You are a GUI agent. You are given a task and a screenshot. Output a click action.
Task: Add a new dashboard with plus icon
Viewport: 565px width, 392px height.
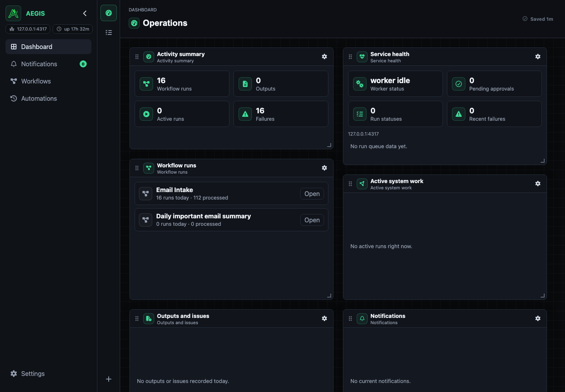[109, 379]
